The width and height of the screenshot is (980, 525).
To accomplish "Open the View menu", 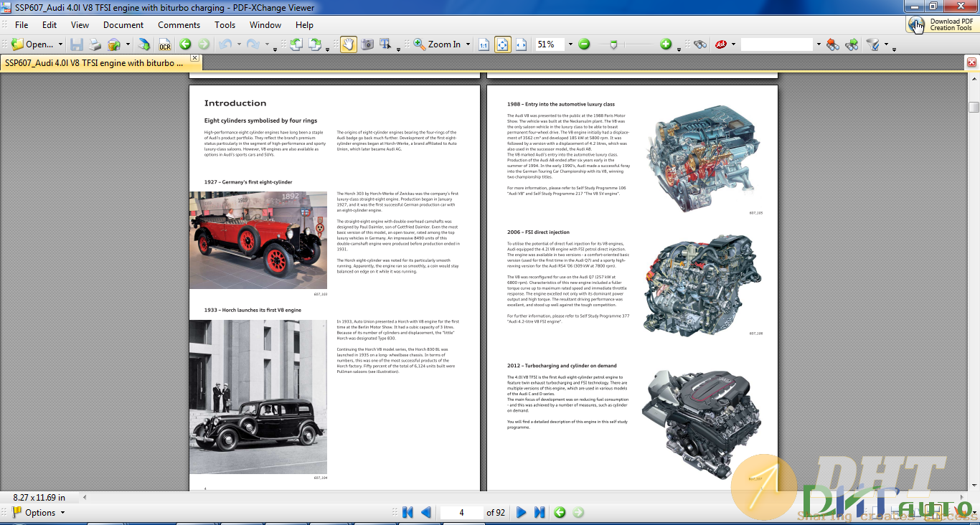I will [x=80, y=25].
